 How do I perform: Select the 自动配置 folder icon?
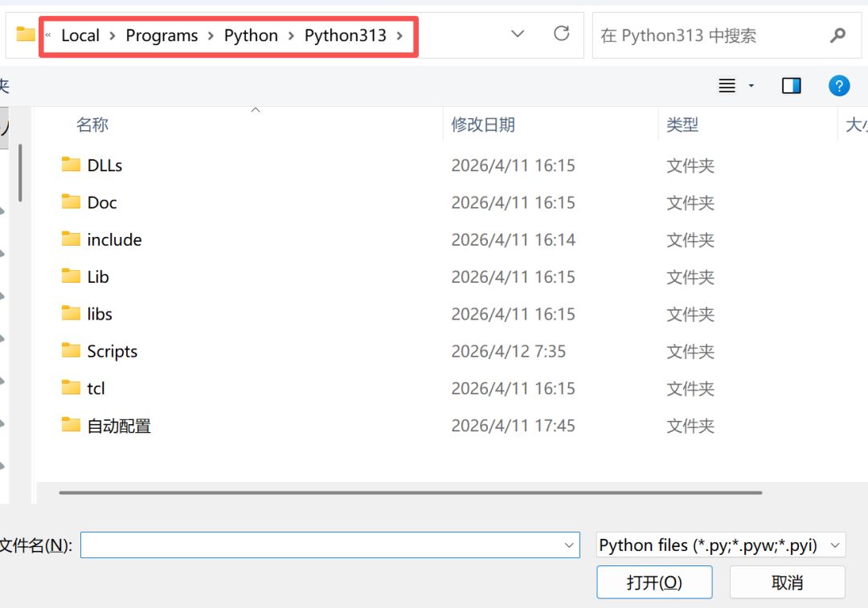pos(71,424)
